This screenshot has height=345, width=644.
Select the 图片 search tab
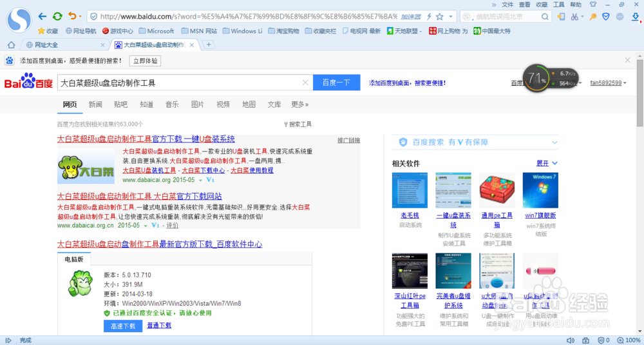(x=198, y=104)
